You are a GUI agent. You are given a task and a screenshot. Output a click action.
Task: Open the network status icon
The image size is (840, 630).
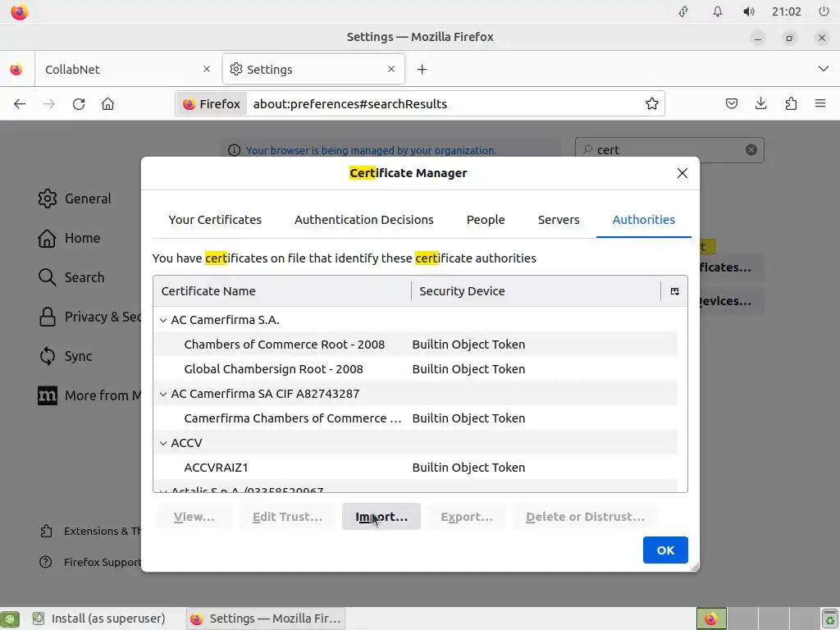(x=683, y=11)
